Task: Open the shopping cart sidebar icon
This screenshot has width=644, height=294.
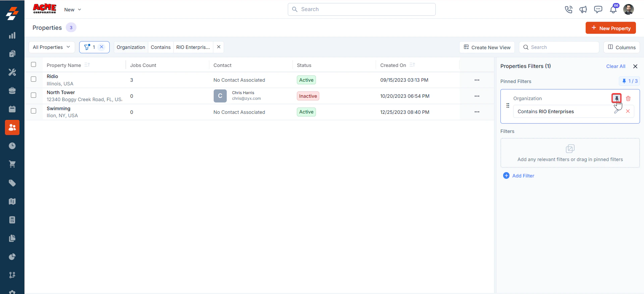Action: click(x=12, y=164)
